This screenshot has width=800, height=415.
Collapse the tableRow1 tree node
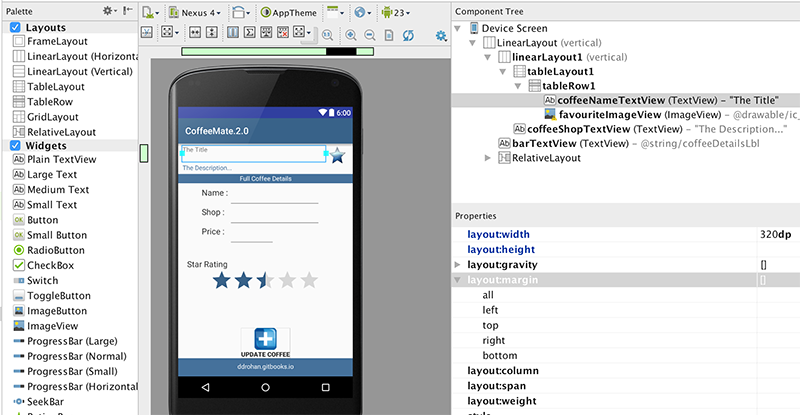[518, 86]
